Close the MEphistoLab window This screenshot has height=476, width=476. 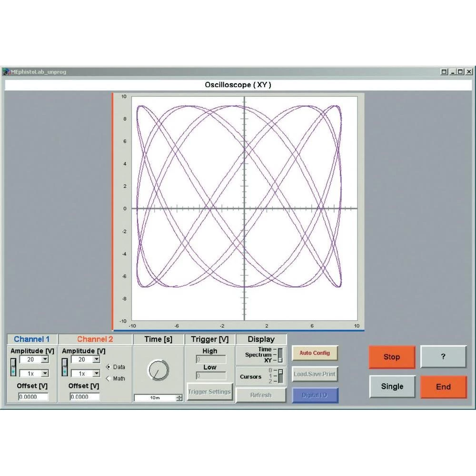pos(469,72)
